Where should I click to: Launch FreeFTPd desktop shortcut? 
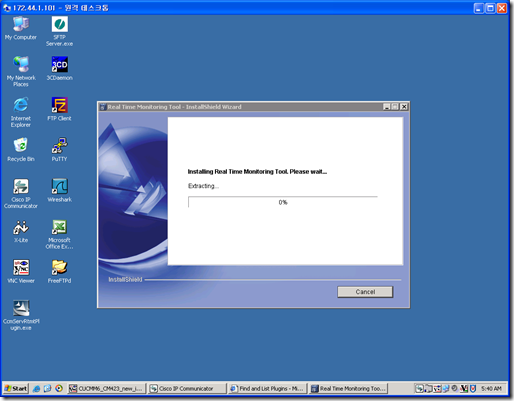pos(60,271)
